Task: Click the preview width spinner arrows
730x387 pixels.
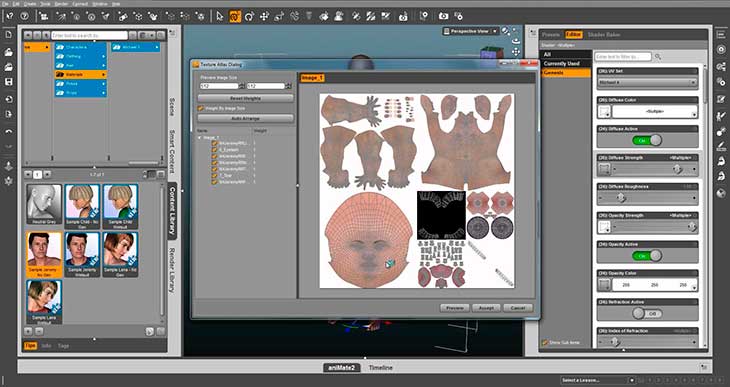Action: click(242, 86)
